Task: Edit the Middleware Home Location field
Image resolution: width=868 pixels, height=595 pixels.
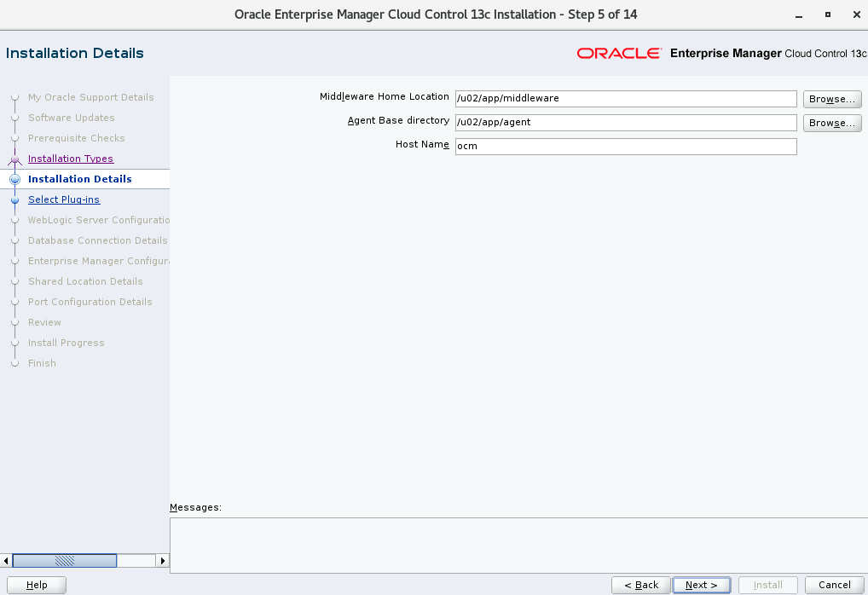Action: point(626,99)
